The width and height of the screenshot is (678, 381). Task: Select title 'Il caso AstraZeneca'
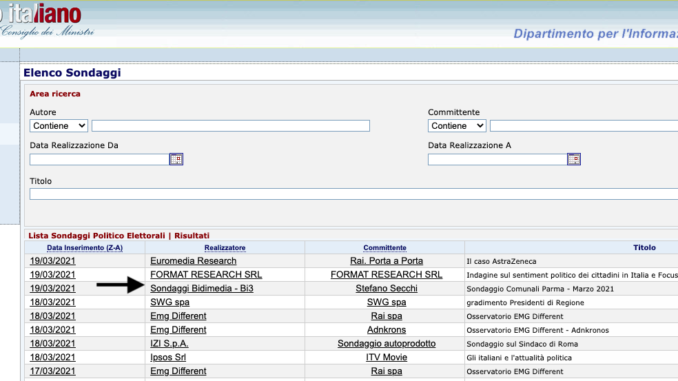pos(501,261)
